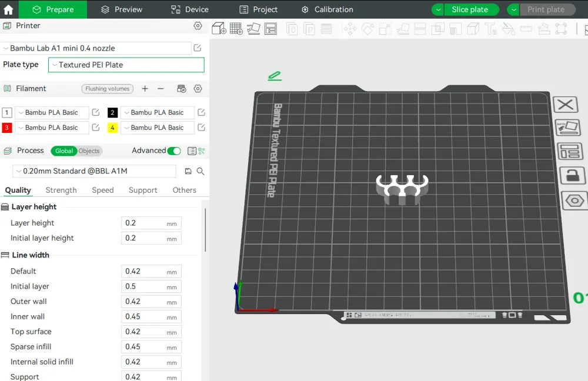The height and width of the screenshot is (381, 588).
Task: Open printer settings gear icon
Action: tap(198, 25)
